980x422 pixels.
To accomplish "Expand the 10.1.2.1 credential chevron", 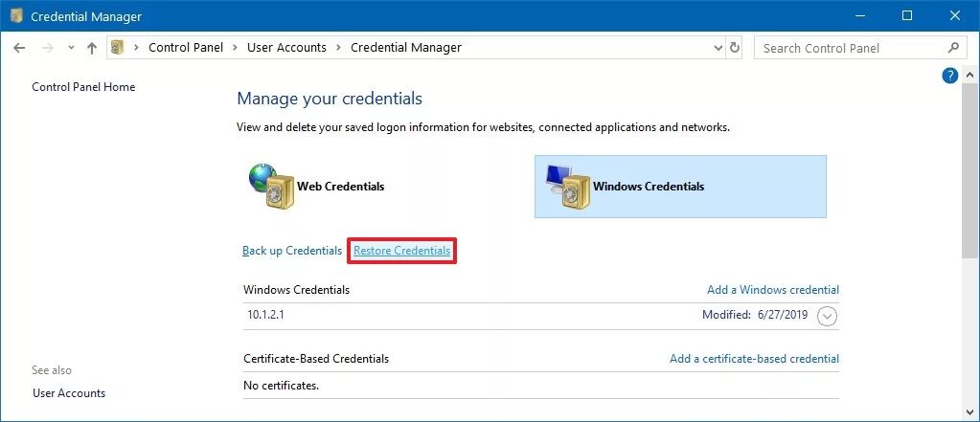I will 828,317.
